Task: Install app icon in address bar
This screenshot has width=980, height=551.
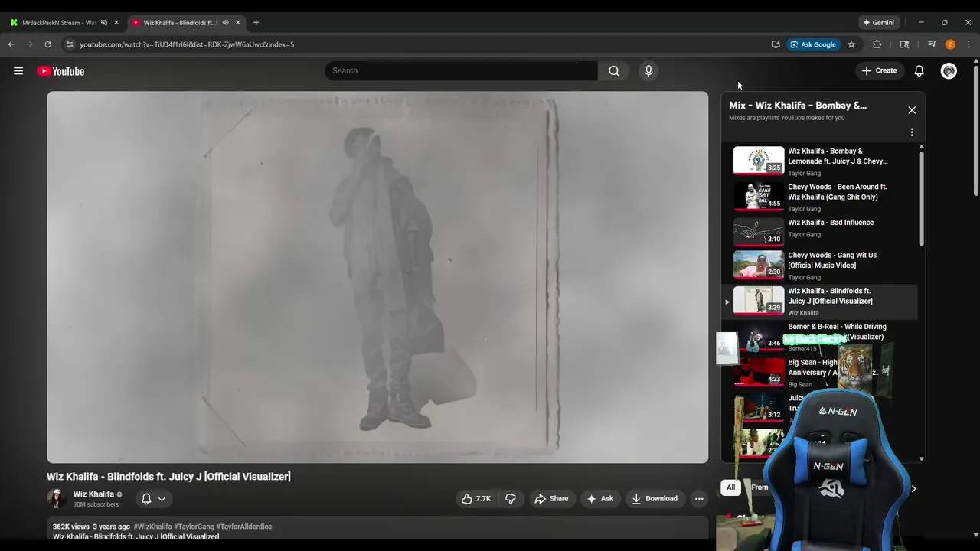Action: coord(776,44)
